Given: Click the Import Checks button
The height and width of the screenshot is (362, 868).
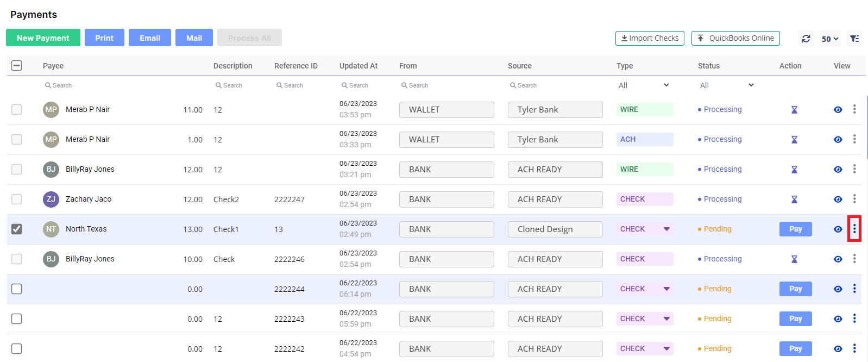Looking at the screenshot, I should pyautogui.click(x=650, y=38).
